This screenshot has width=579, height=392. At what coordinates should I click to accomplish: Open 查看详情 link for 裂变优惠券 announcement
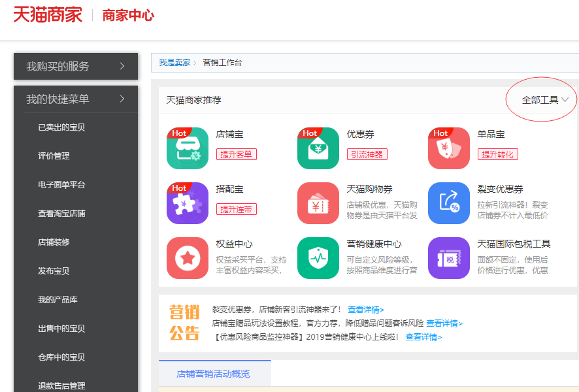366,309
